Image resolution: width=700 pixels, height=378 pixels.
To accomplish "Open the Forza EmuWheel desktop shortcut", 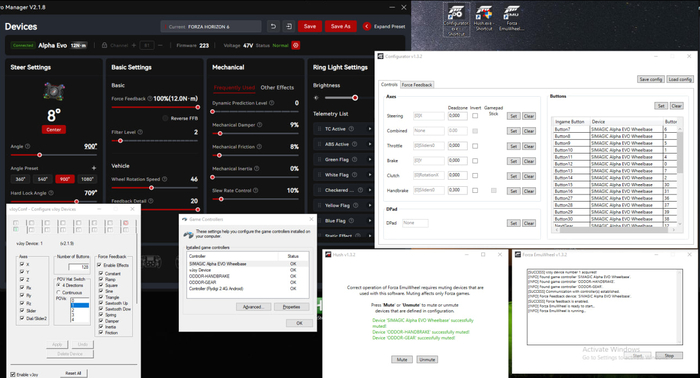I will [x=511, y=19].
